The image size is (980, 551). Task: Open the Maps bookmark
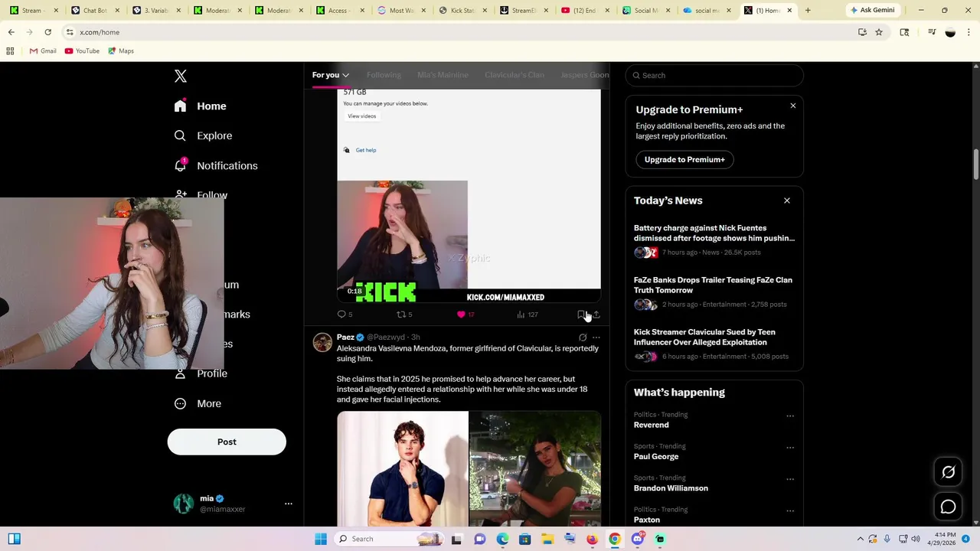pos(121,51)
